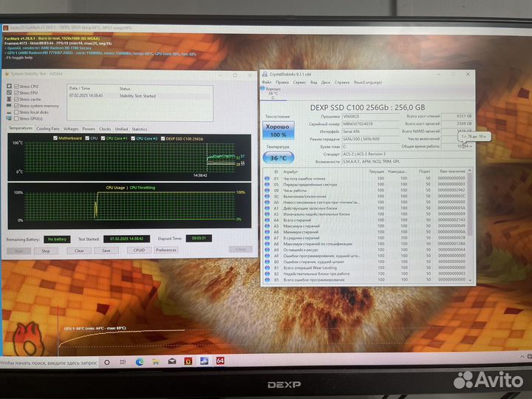This screenshot has height=399, width=532.
Task: Click the Stress GPU(s) monitor icon
Action: click(9, 118)
